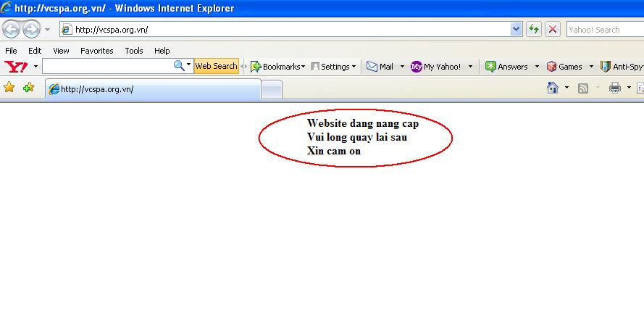Expand the address bar URL history dropdown
Image resolution: width=644 pixels, height=319 pixels.
point(517,30)
